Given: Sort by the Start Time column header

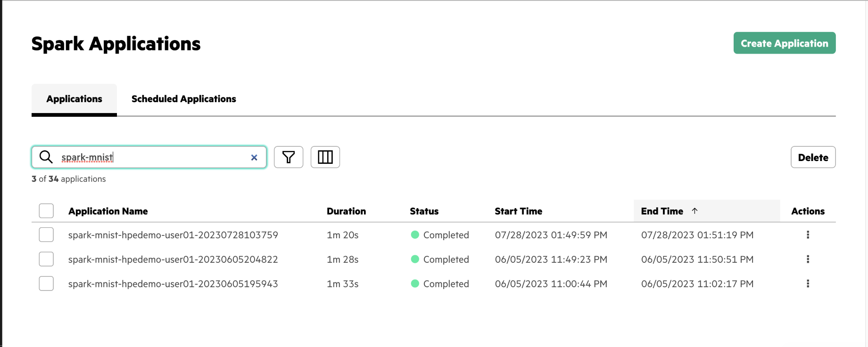Looking at the screenshot, I should (x=518, y=211).
